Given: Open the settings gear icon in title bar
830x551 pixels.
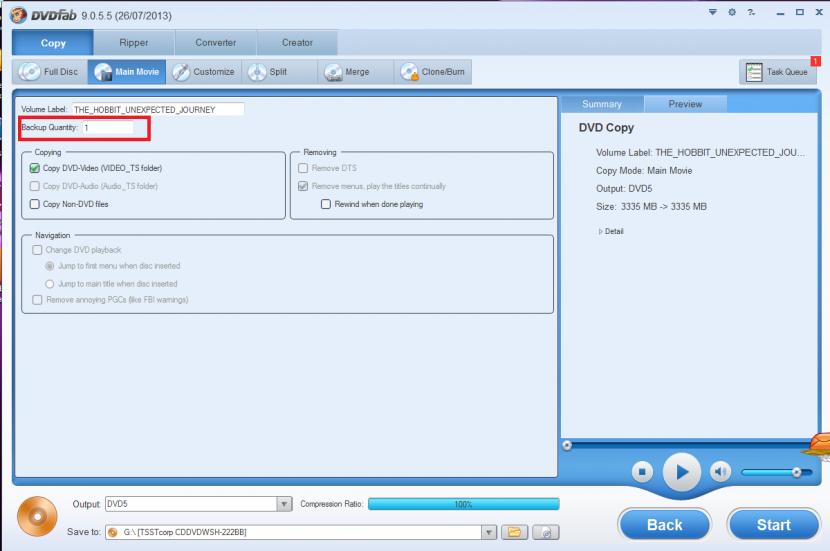Looking at the screenshot, I should [x=732, y=12].
